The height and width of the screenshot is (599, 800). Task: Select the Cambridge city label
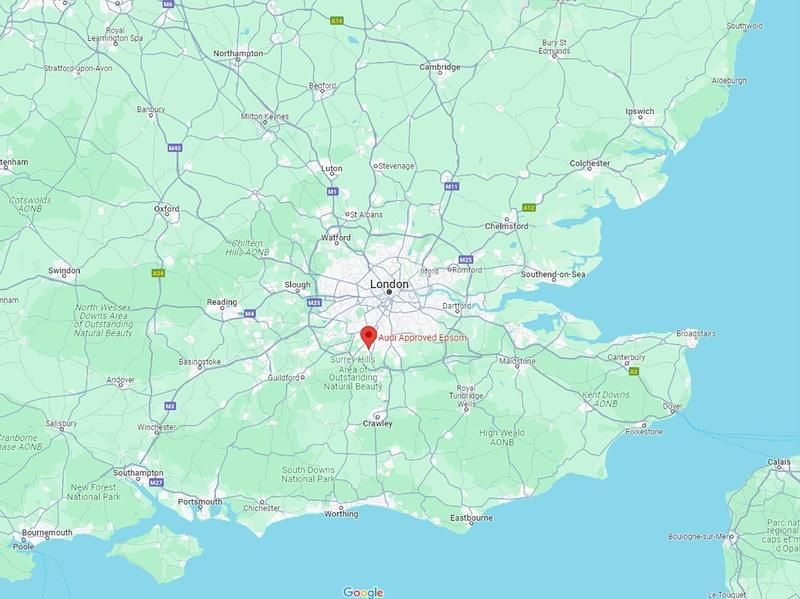440,67
